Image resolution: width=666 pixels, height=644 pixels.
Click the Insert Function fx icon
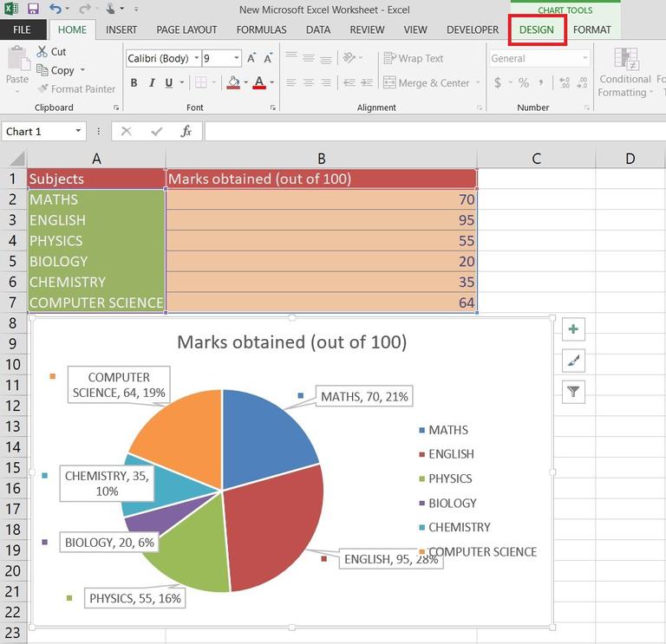click(x=186, y=132)
